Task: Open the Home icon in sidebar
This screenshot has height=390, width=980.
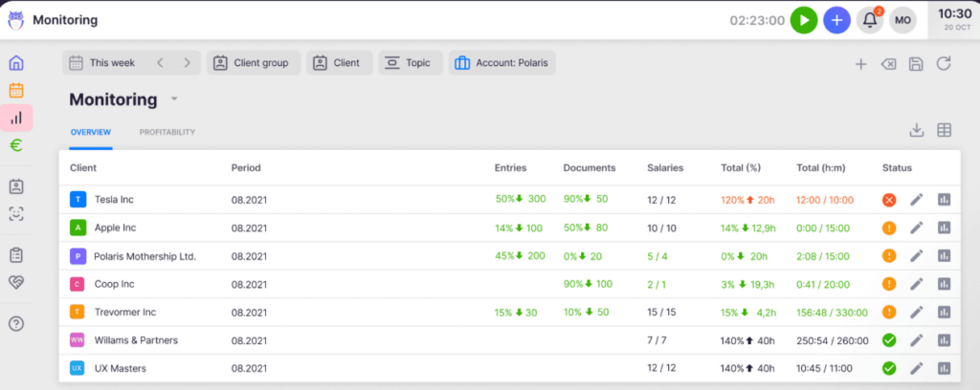Action: point(16,64)
